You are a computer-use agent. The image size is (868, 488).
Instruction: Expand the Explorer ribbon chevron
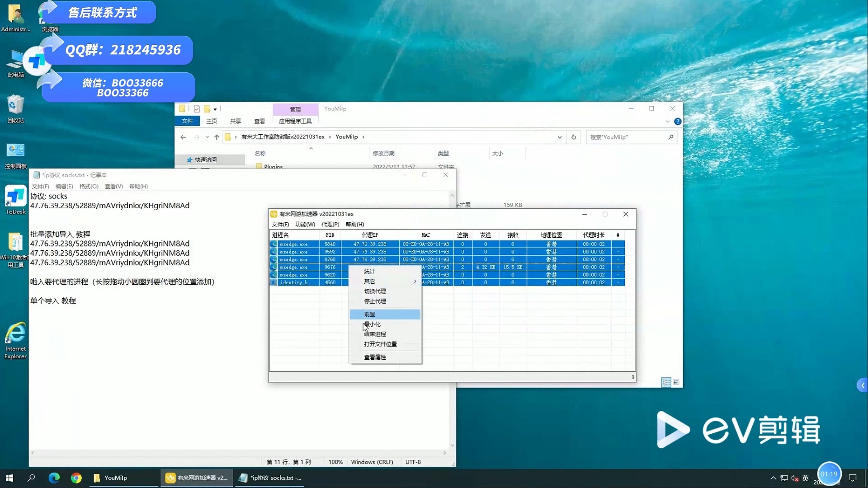coord(668,122)
